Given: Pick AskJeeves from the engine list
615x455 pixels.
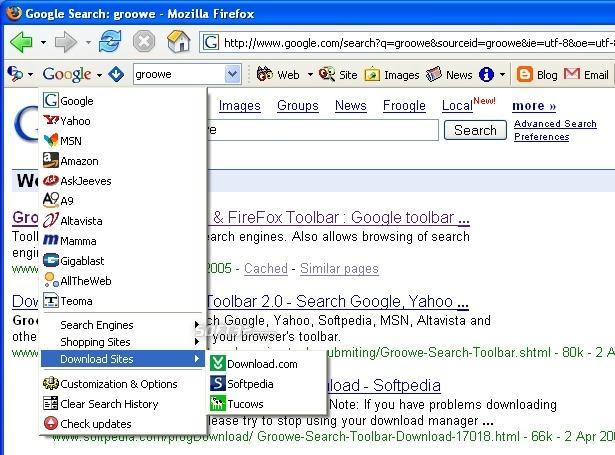Looking at the screenshot, I should (x=123, y=180).
